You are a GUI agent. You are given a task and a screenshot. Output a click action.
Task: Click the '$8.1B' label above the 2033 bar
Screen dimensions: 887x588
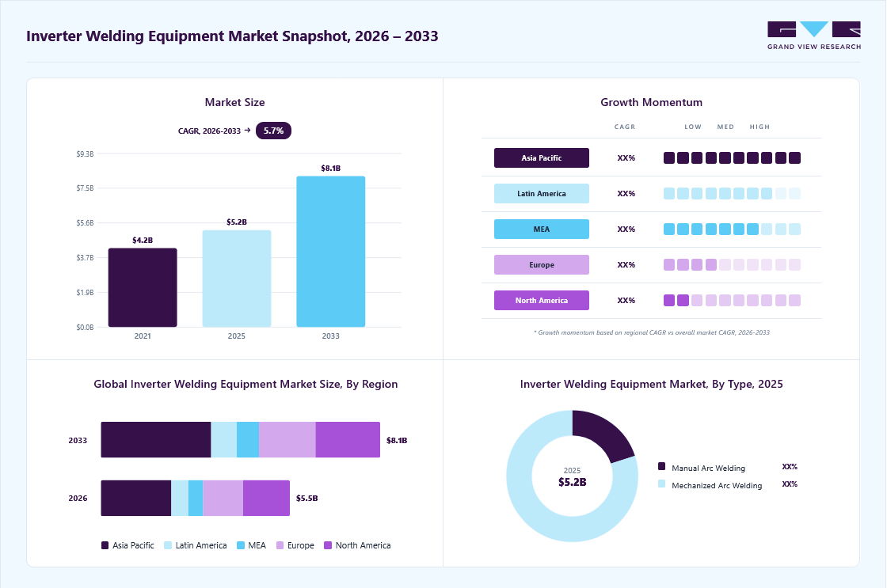pos(331,168)
